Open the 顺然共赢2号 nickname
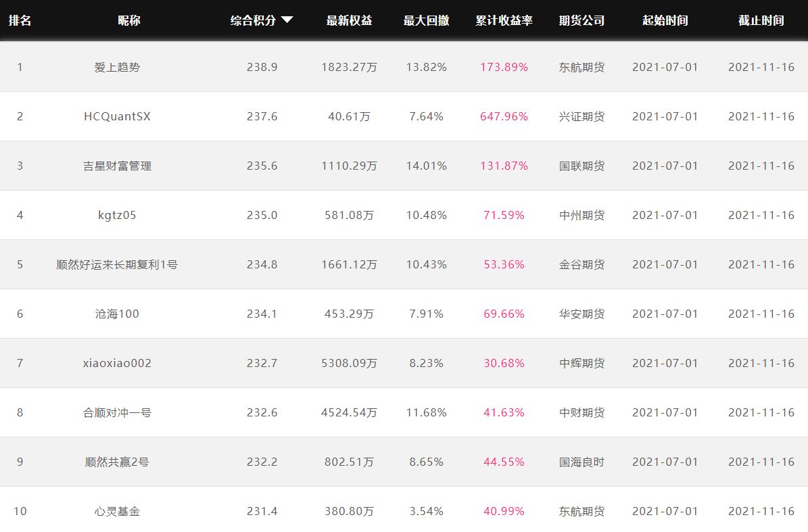The height and width of the screenshot is (532, 808). click(x=117, y=462)
